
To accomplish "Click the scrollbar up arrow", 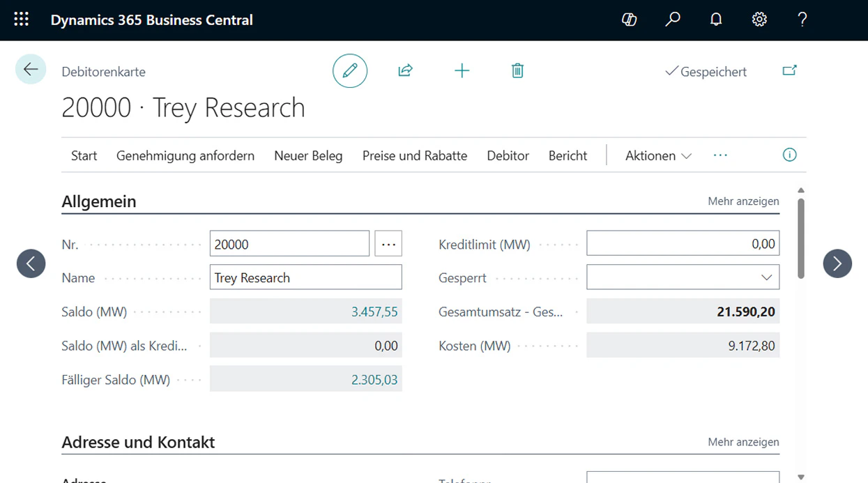I will pyautogui.click(x=801, y=190).
